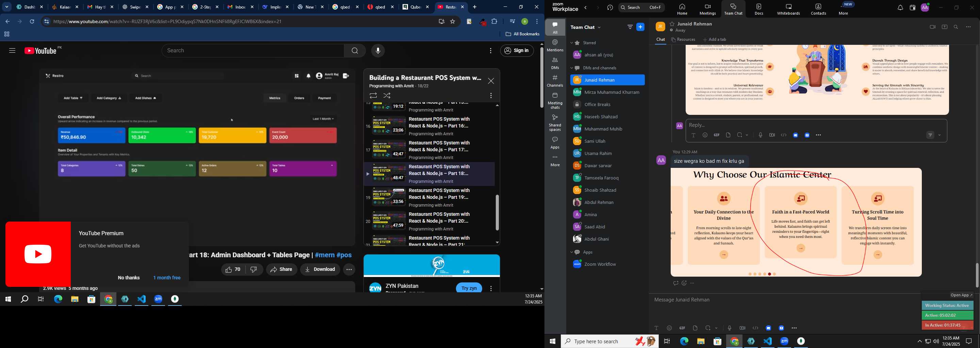Play Part 16 video in playlist
Image resolution: width=980 pixels, height=348 pixels.
429,126
